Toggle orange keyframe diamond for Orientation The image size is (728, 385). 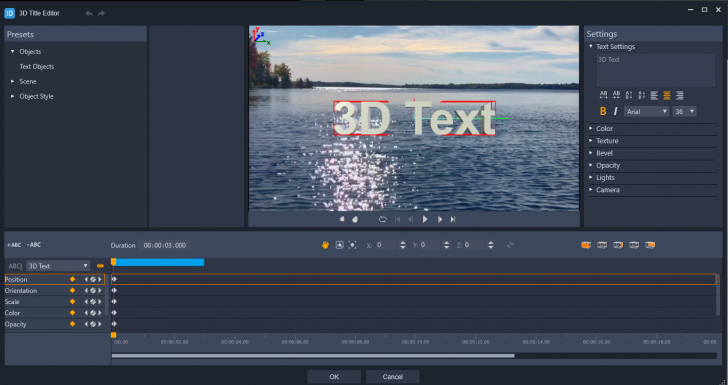tap(72, 291)
